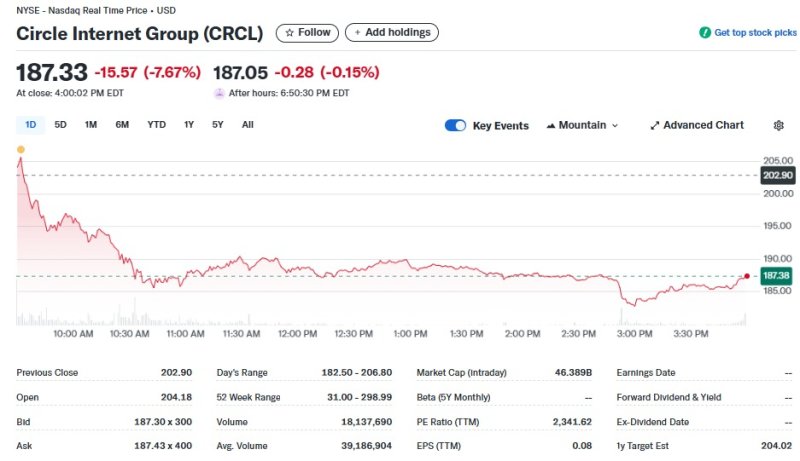800x461 pixels.
Task: Click the chart settings gear icon
Action: [x=778, y=125]
